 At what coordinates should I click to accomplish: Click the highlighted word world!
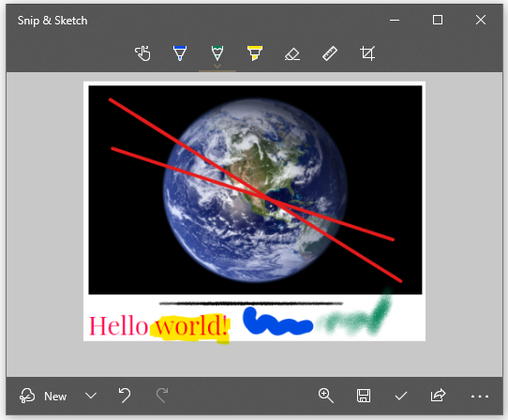(192, 325)
